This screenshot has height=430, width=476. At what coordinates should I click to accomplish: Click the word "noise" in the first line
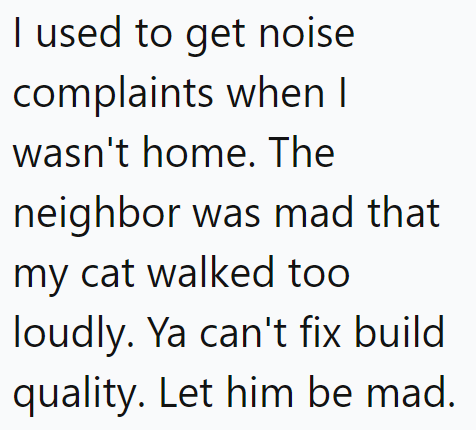click(x=306, y=33)
